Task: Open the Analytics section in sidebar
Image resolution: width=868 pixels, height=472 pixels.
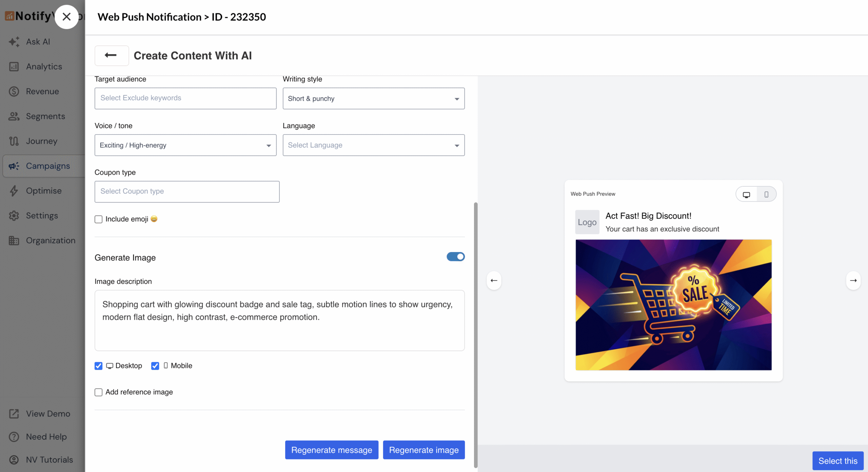Action: tap(43, 66)
